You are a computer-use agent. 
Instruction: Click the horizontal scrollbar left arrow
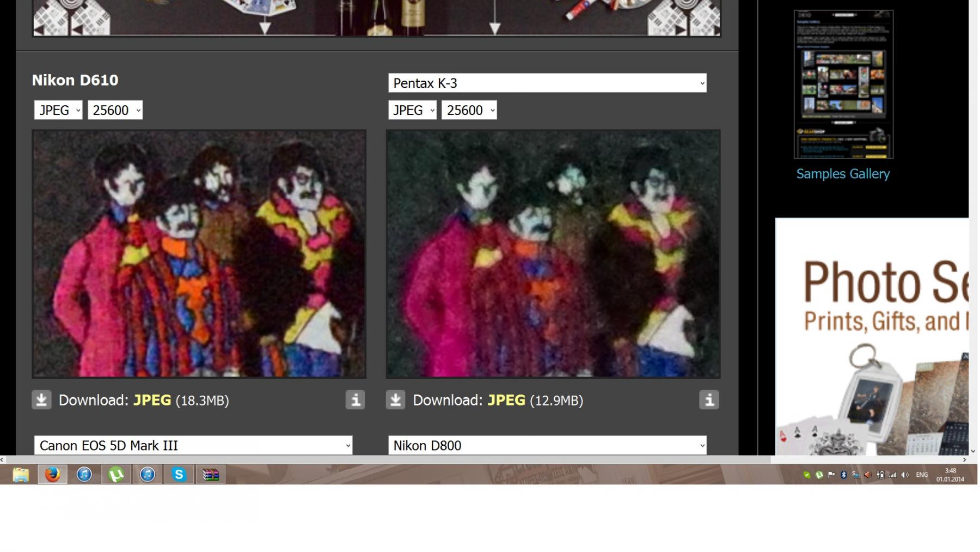(3, 460)
